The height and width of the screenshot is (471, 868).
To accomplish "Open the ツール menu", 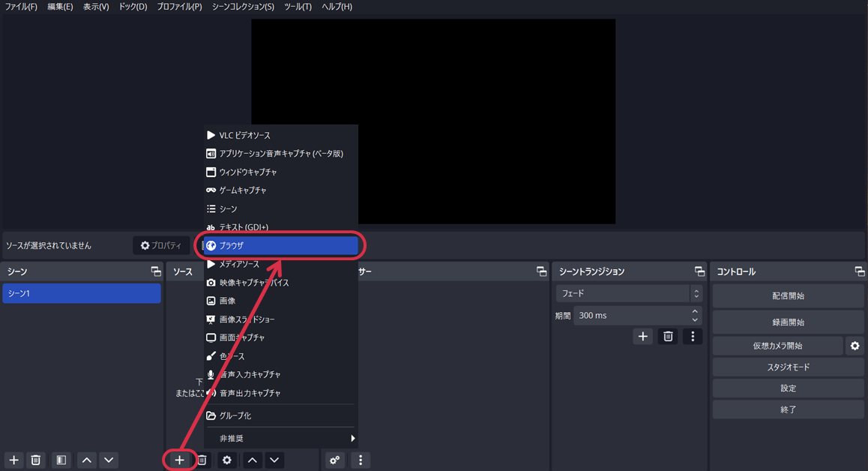I will (x=297, y=7).
